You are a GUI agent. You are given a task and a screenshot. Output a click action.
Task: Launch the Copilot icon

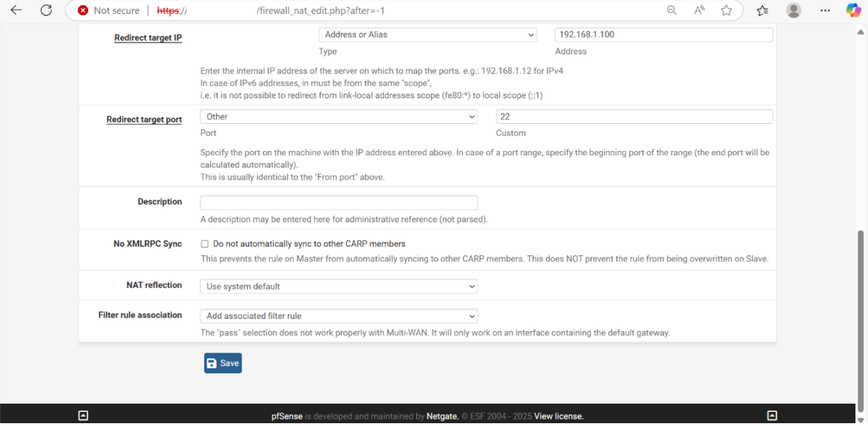853,10
